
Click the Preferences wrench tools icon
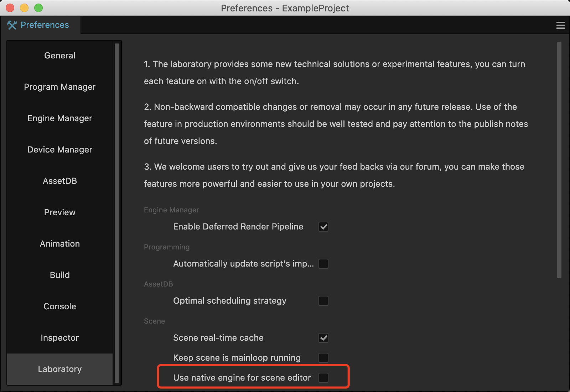[x=12, y=25]
